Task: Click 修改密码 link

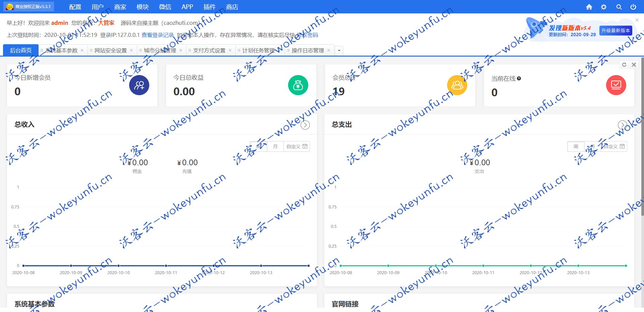Action: 307,35
